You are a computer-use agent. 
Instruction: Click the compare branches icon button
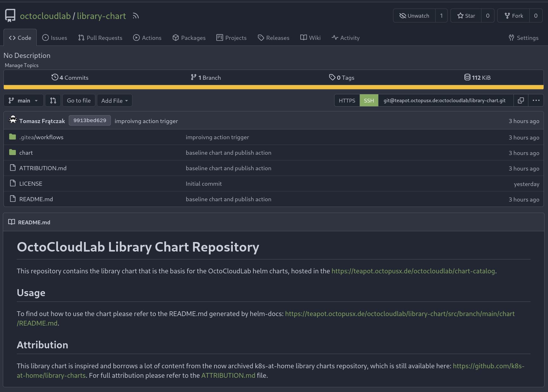(53, 100)
